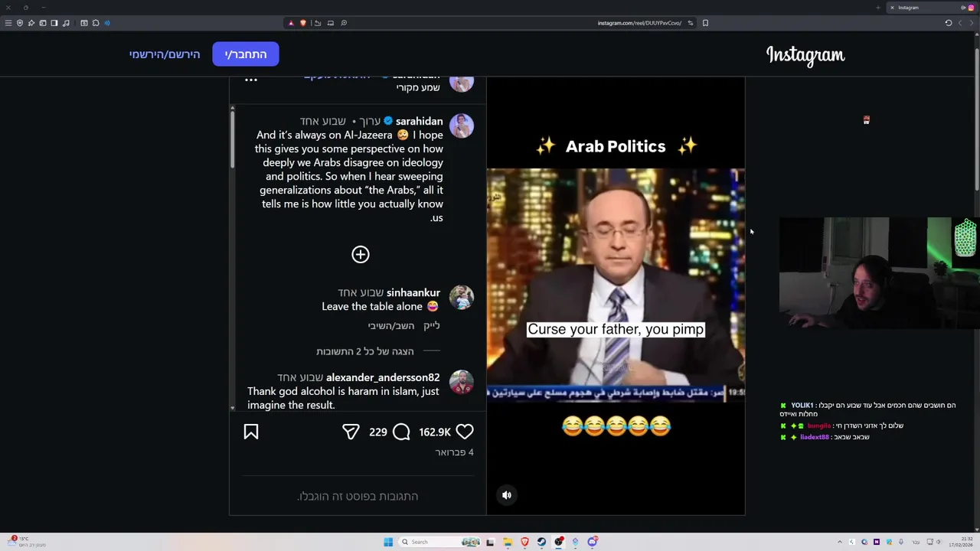The width and height of the screenshot is (980, 551).
Task: Click liadext88 chat username
Action: (815, 437)
